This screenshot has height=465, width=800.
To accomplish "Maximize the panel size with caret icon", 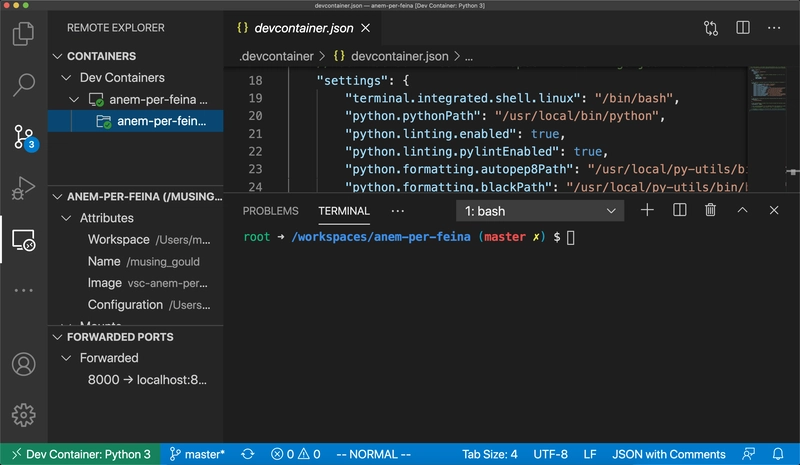I will point(742,210).
